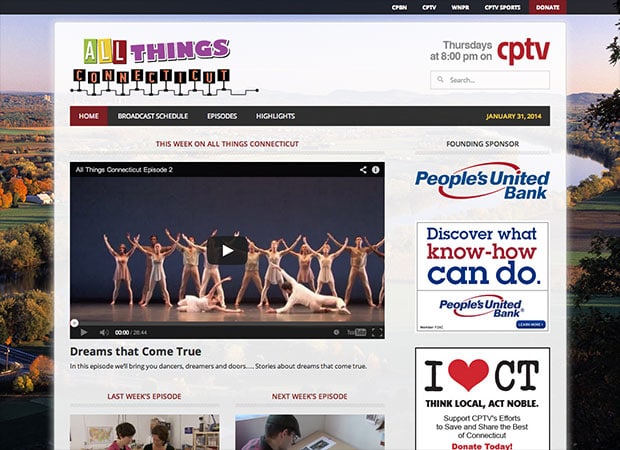Open the CPTV Sports top link
The width and height of the screenshot is (620, 450).
tap(502, 7)
